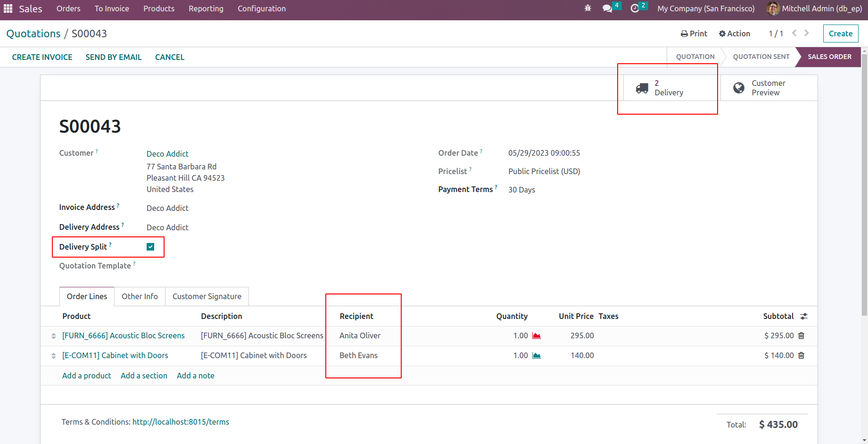Click the Sales app title
Viewport: 868px width, 444px height.
(31, 8)
